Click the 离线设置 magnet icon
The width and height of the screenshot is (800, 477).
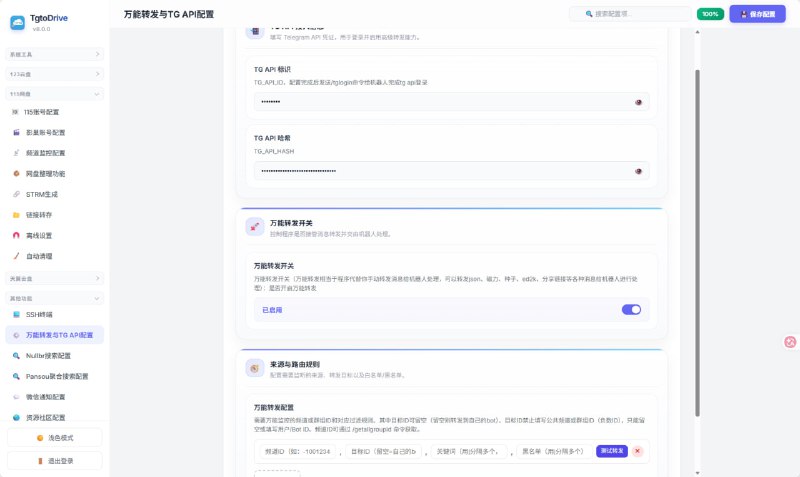click(x=16, y=236)
